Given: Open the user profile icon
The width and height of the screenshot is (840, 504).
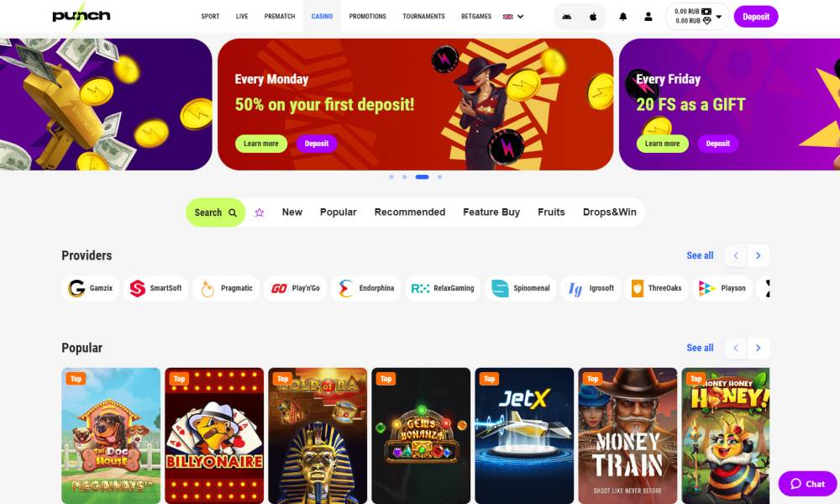Looking at the screenshot, I should pos(648,17).
